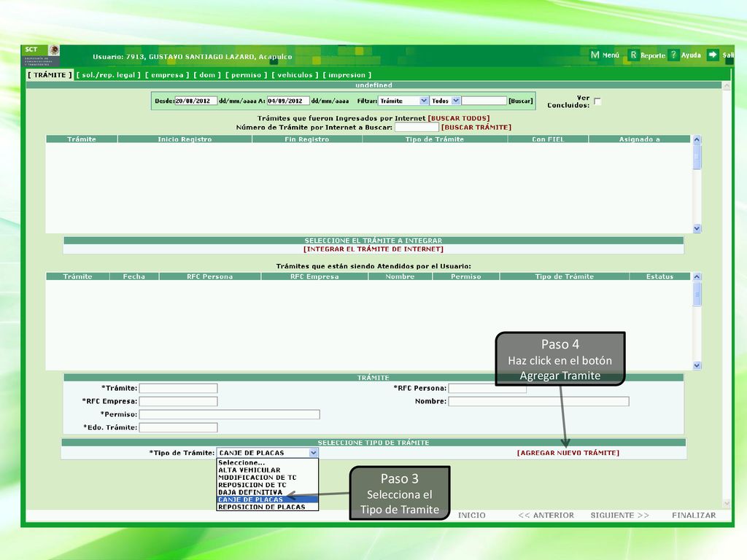This screenshot has width=747, height=560.
Task: Choose CANJE DE PLACAS option
Action: [267, 499]
